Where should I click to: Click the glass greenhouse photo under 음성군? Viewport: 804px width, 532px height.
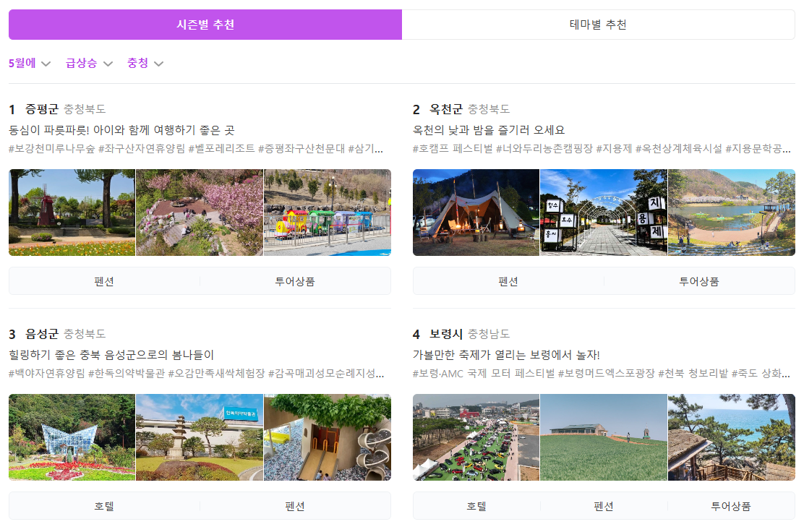[71, 436]
